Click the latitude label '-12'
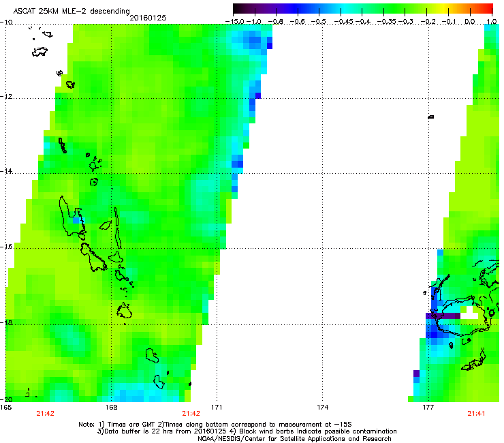This screenshot has height=443, width=504. [x=6, y=97]
